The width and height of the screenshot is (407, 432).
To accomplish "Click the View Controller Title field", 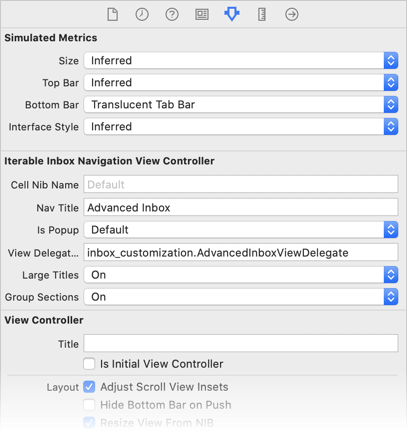I will tap(241, 343).
